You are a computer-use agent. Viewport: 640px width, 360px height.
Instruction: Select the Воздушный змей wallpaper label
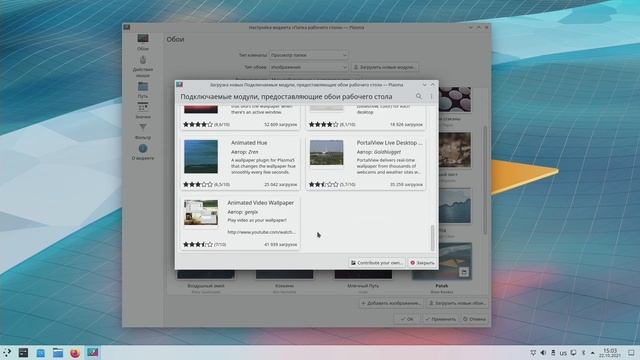pos(206,286)
